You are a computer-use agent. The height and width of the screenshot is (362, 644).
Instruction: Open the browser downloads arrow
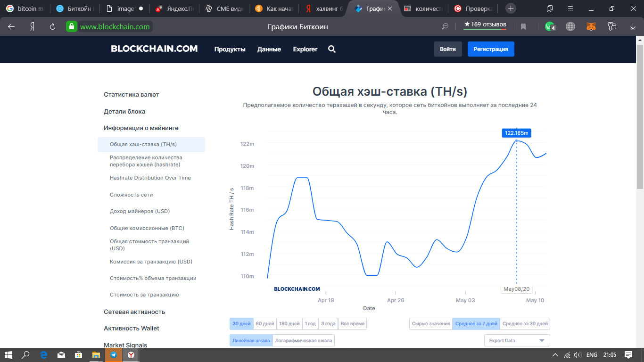(633, 27)
